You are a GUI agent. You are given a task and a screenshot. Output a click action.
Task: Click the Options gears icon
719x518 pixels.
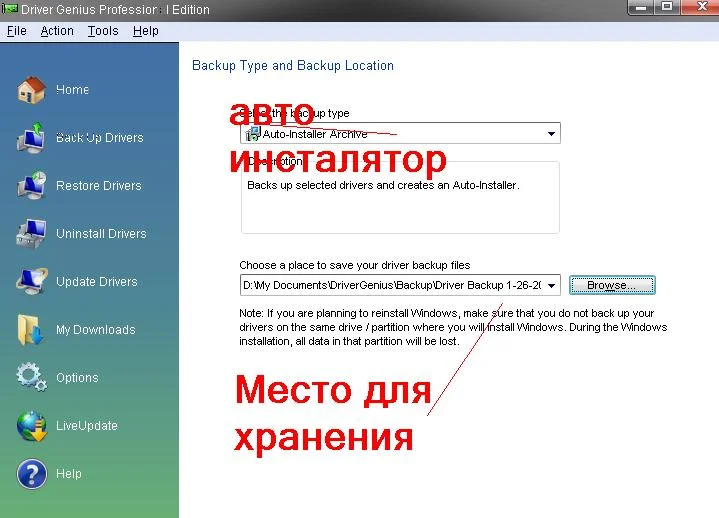click(31, 377)
